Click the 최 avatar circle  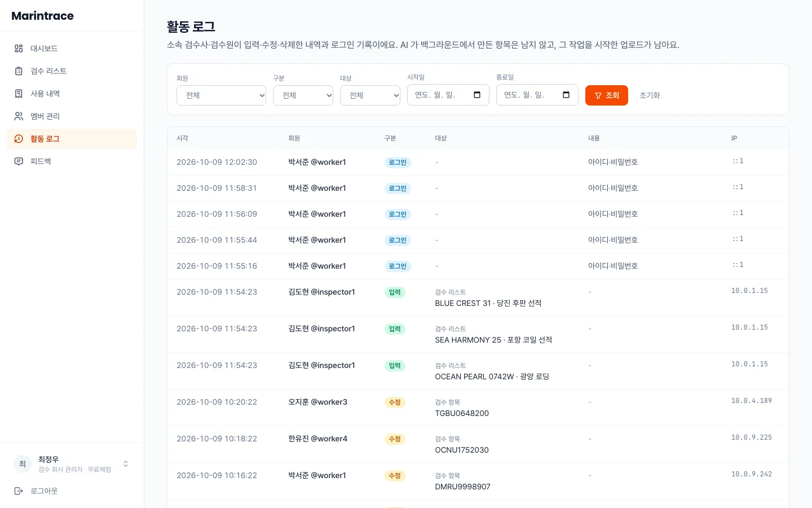coord(23,464)
